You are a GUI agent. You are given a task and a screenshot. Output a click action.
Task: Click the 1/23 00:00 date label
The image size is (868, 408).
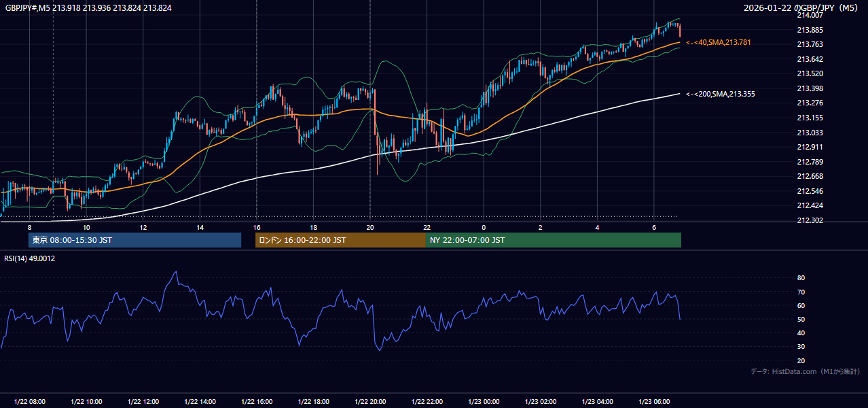point(484,402)
